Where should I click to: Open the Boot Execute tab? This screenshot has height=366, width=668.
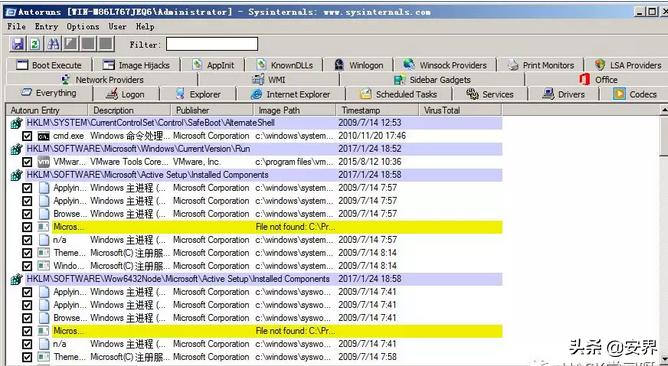point(48,65)
